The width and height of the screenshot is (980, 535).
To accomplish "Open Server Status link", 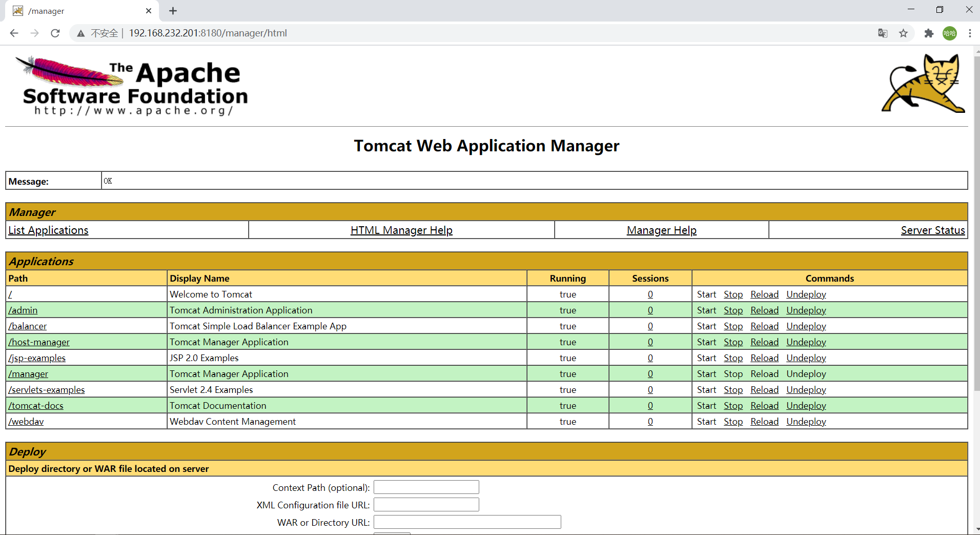I will pos(933,230).
